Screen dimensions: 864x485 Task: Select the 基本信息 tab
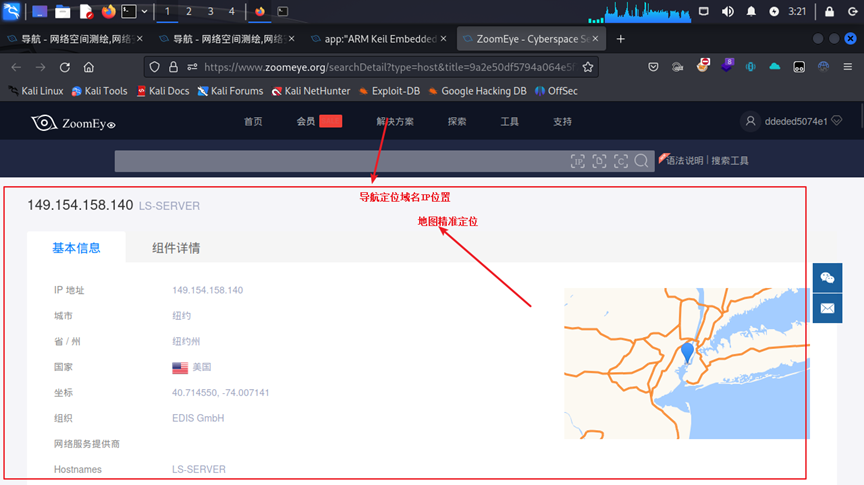(76, 248)
